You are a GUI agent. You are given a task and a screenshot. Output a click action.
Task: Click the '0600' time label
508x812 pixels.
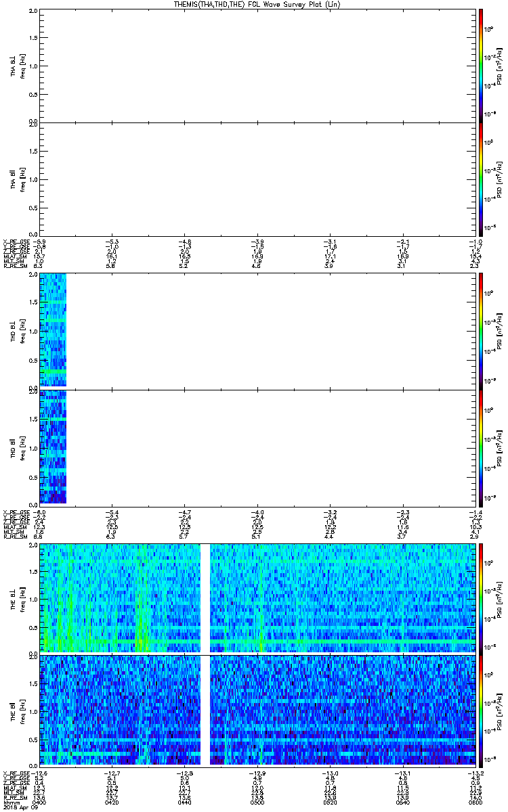pos(475,802)
